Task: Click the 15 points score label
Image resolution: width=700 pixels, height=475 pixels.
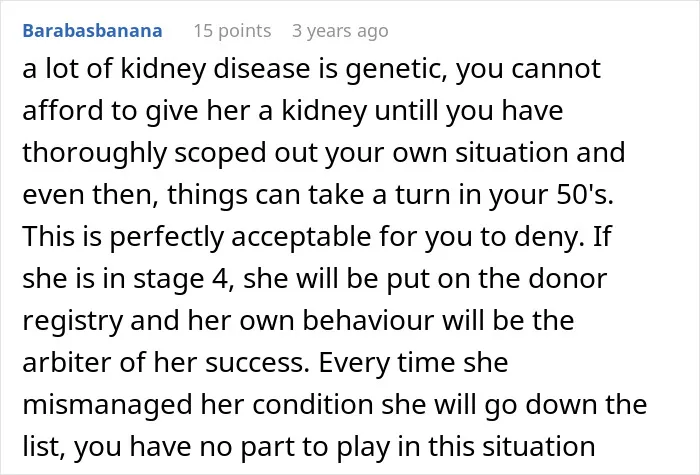Action: pos(232,31)
